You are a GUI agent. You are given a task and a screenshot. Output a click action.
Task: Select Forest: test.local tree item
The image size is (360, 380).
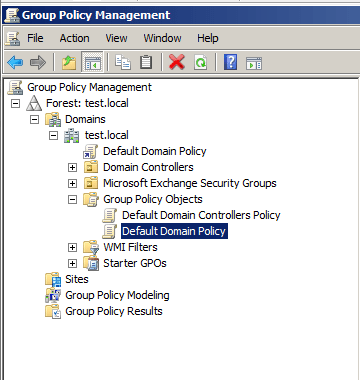coord(87,103)
